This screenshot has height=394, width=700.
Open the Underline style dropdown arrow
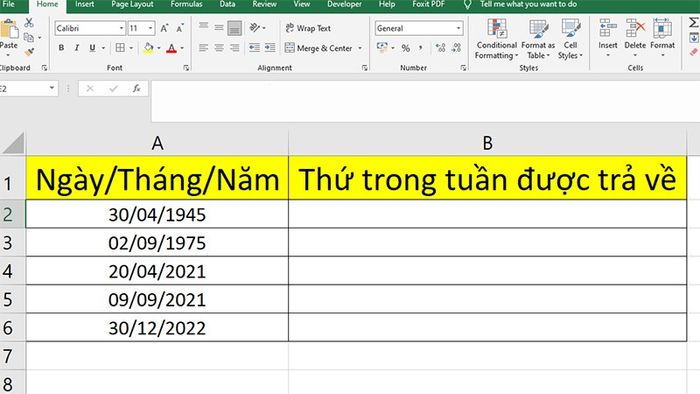pos(103,48)
